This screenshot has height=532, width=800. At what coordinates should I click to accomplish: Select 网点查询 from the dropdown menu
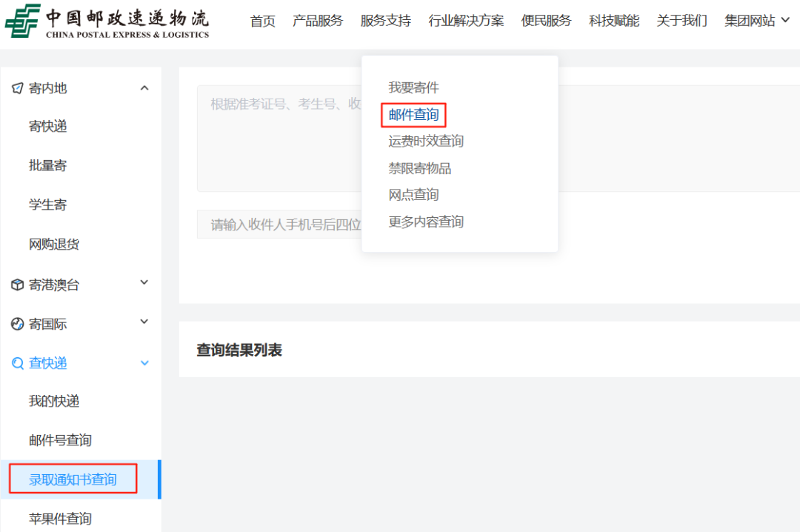pyautogui.click(x=412, y=194)
